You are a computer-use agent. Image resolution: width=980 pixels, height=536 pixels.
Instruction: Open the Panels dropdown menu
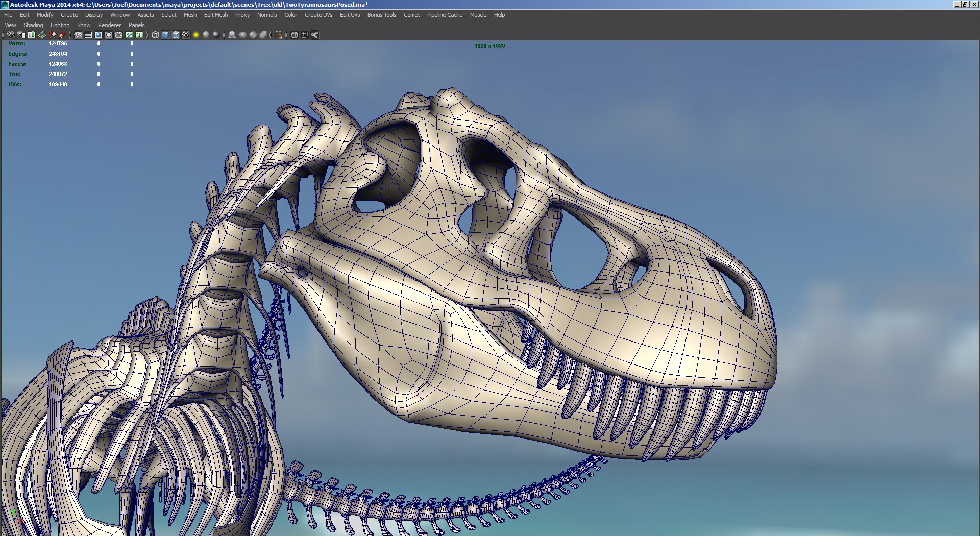point(136,25)
